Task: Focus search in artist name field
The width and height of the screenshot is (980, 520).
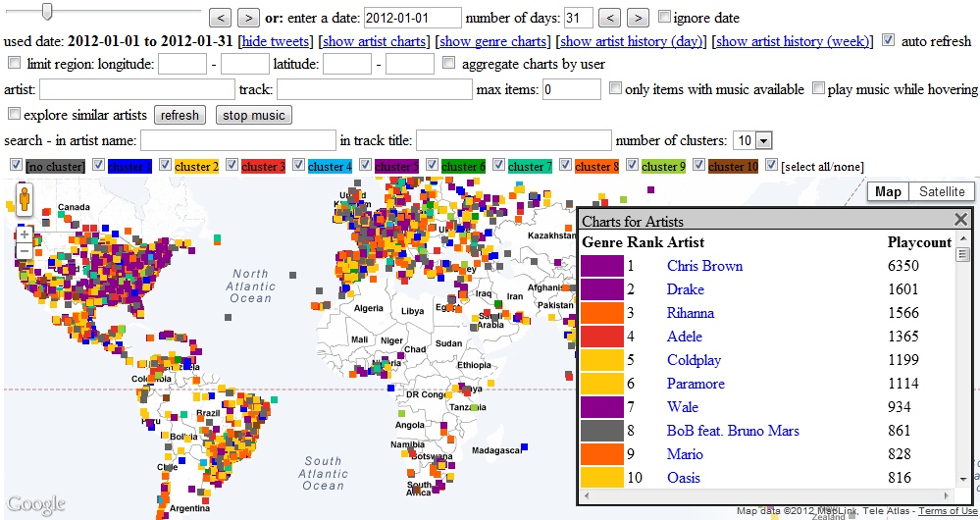Action: click(x=238, y=140)
